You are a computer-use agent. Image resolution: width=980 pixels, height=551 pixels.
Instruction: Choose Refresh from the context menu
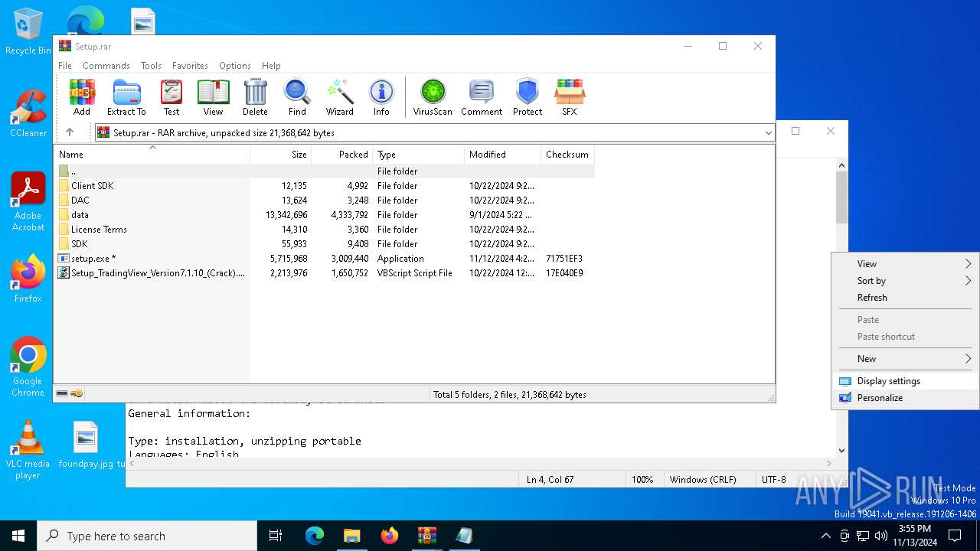tap(906, 298)
